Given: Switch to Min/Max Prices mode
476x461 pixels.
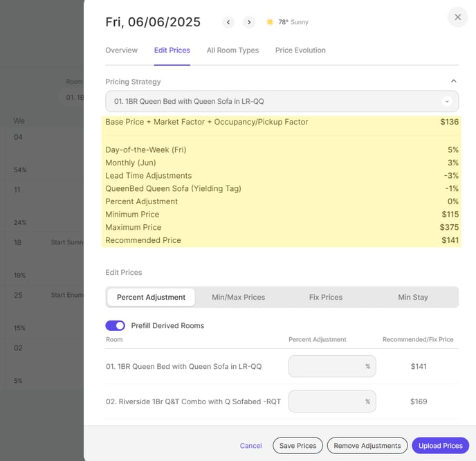Looking at the screenshot, I should pos(238,297).
